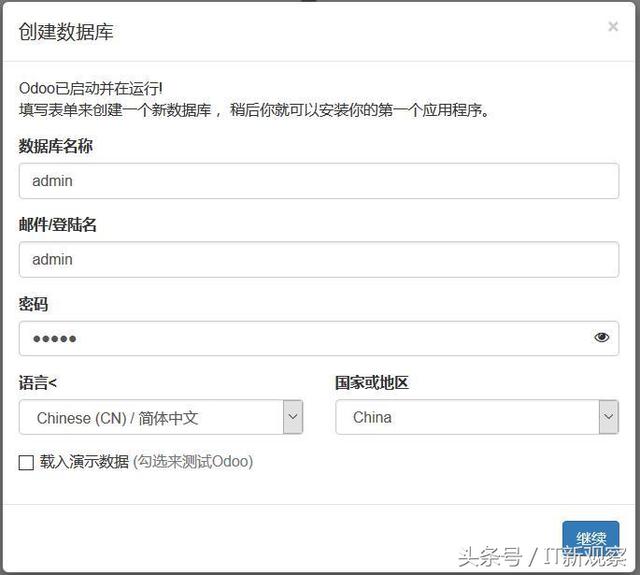Toggle password visibility eye icon
Viewport: 640px width, 575px height.
coord(601,337)
